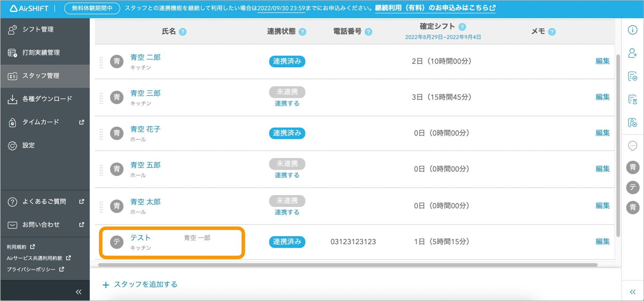Click help icon beside 電話番号 header

point(368,32)
